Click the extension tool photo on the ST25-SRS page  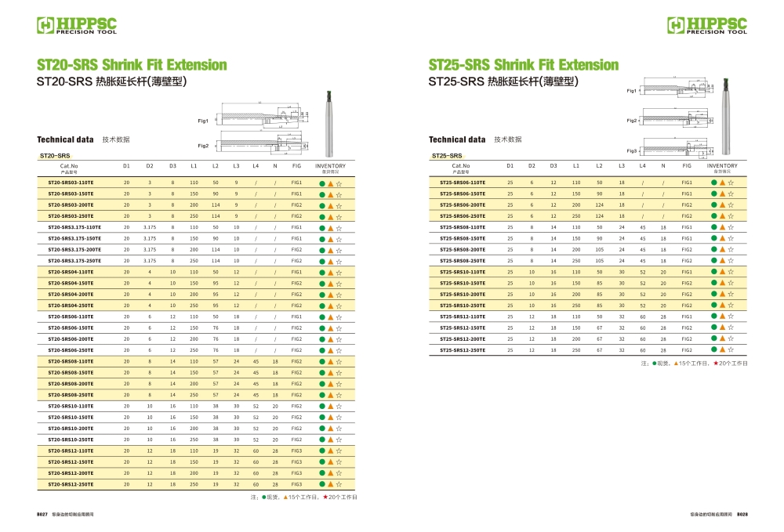tap(725, 117)
